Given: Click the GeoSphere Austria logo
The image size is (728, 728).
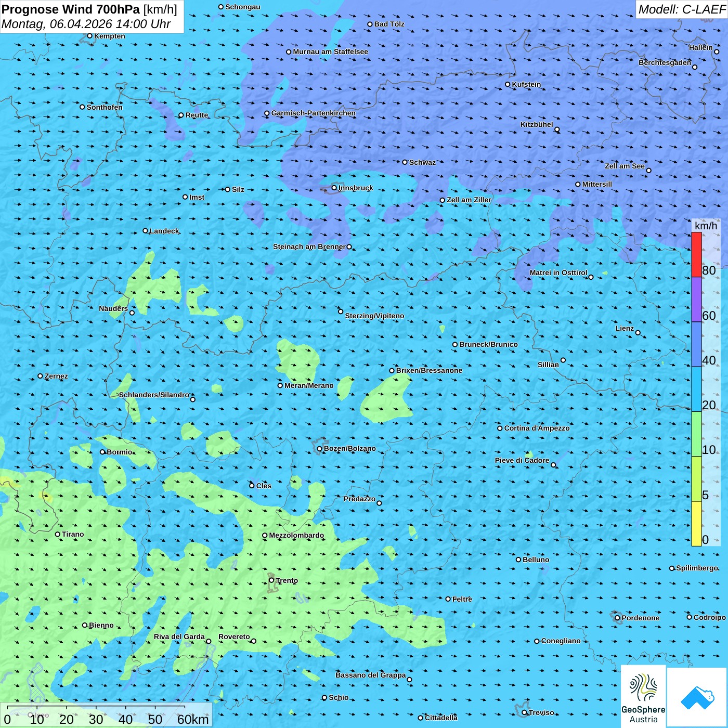Looking at the screenshot, I should coord(643,697).
